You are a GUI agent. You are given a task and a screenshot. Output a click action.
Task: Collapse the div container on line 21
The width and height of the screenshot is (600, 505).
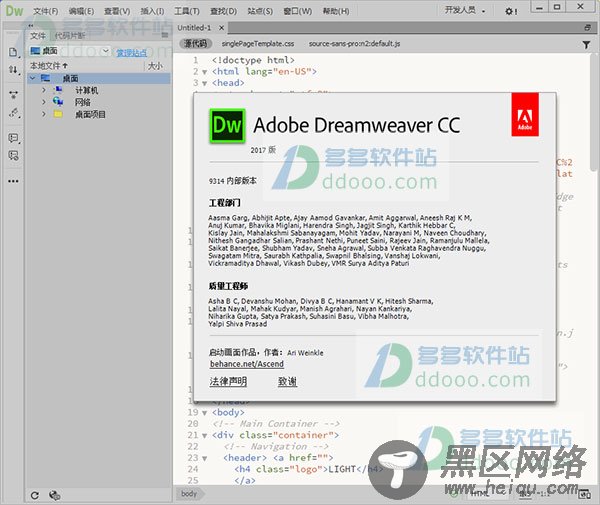(204, 436)
